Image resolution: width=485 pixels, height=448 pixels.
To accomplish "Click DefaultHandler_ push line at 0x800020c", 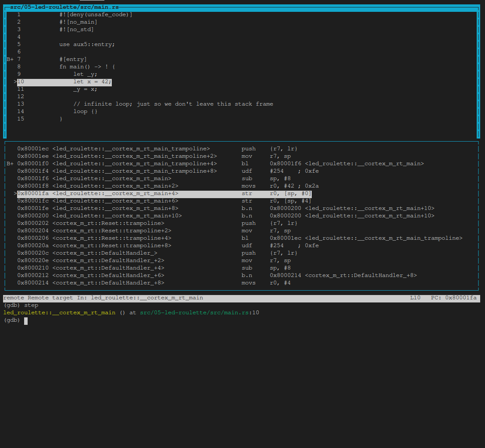I will click(x=157, y=253).
